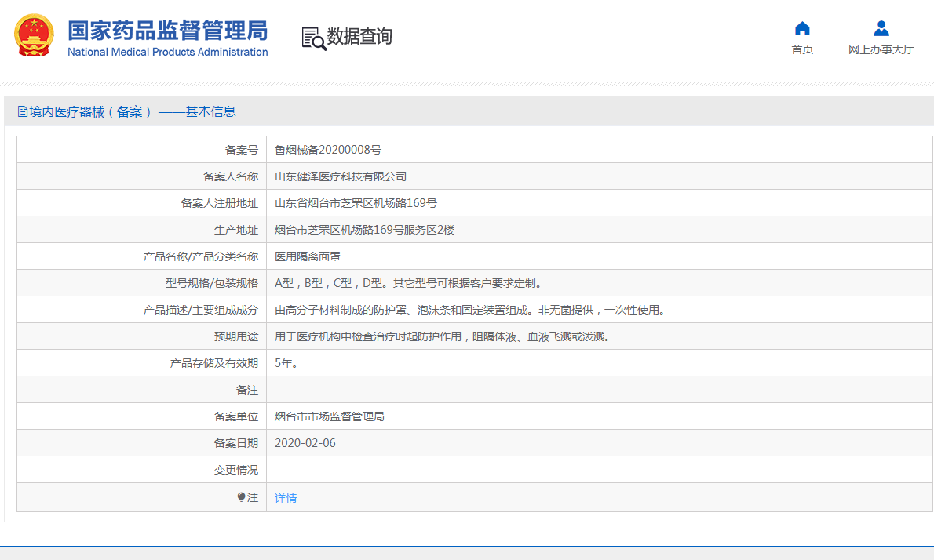Open the 详情 details link
Screen dimensions: 934x560
[x=286, y=498]
